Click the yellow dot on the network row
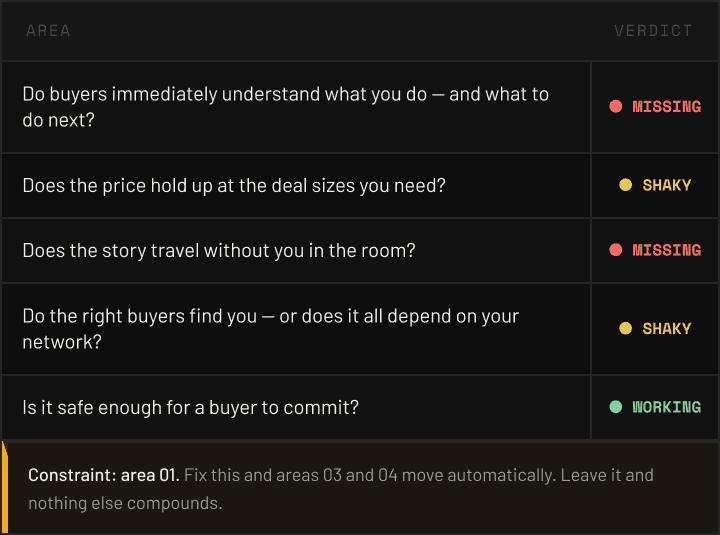This screenshot has width=720, height=535. [626, 328]
